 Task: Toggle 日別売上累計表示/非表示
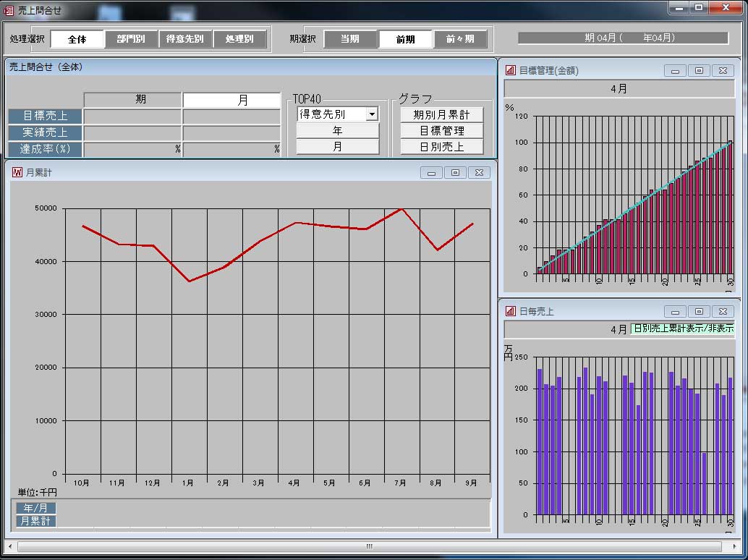(682, 328)
